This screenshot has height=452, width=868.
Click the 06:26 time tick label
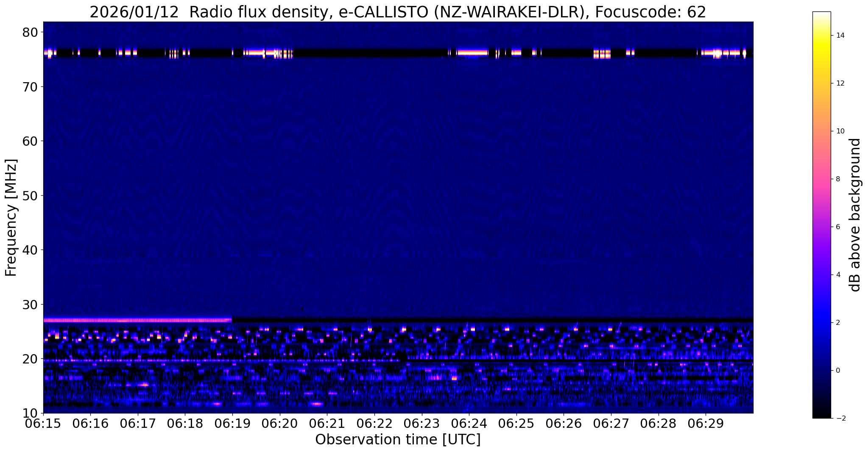564,423
